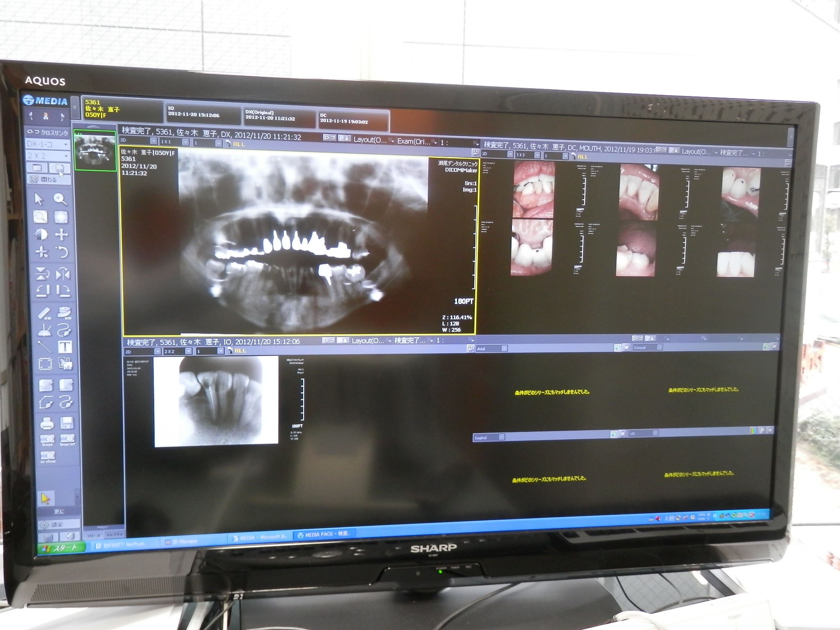The width and height of the screenshot is (840, 630).
Task: Open the 2 X 2 layout dropdown
Action: tap(48, 156)
